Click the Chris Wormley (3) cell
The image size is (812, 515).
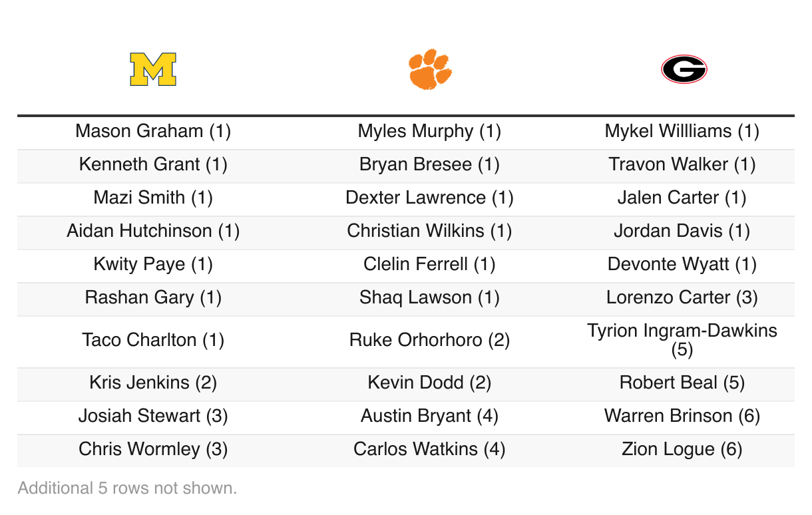pos(153,449)
